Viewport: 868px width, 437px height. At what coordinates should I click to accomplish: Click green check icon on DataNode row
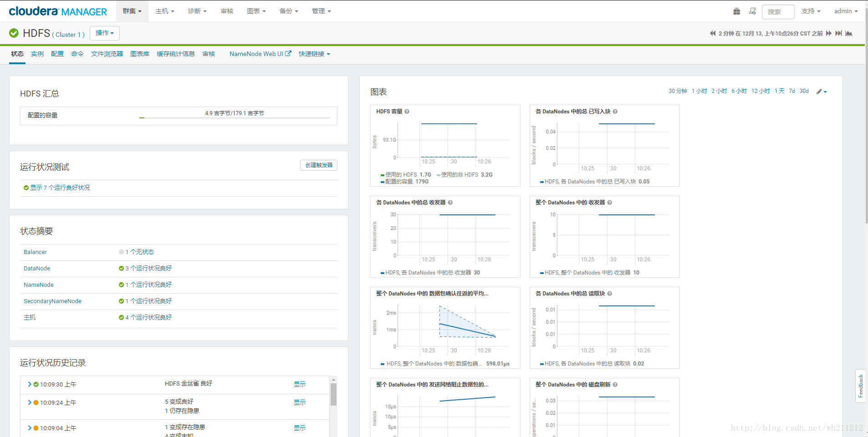click(121, 269)
